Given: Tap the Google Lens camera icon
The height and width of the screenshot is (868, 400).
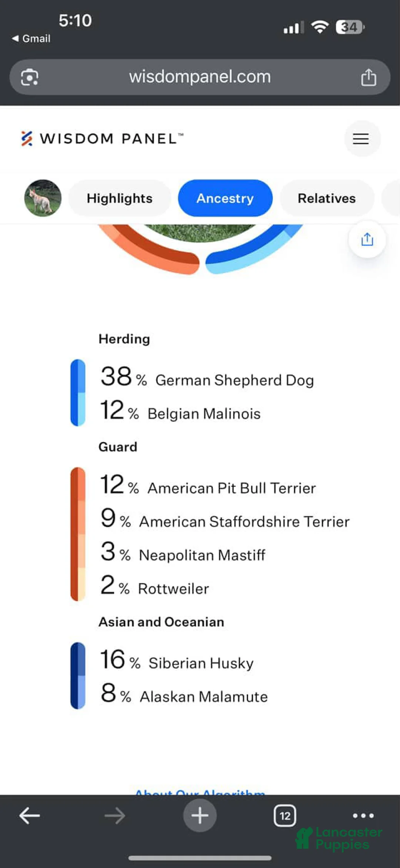Looking at the screenshot, I should tap(30, 77).
